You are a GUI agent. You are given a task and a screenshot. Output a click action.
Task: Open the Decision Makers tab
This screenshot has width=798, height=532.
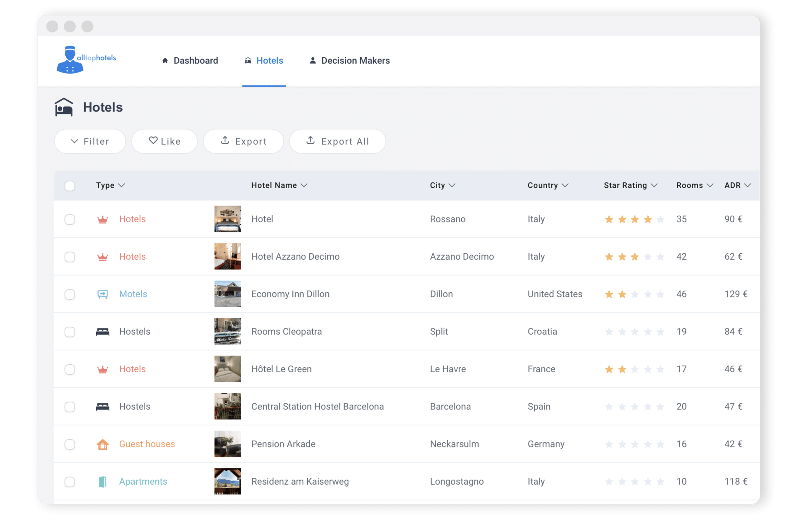tap(349, 60)
